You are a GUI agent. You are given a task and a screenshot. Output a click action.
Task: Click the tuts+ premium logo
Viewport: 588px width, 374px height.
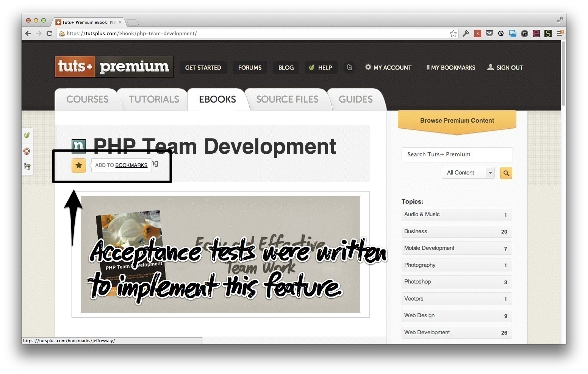(x=114, y=67)
